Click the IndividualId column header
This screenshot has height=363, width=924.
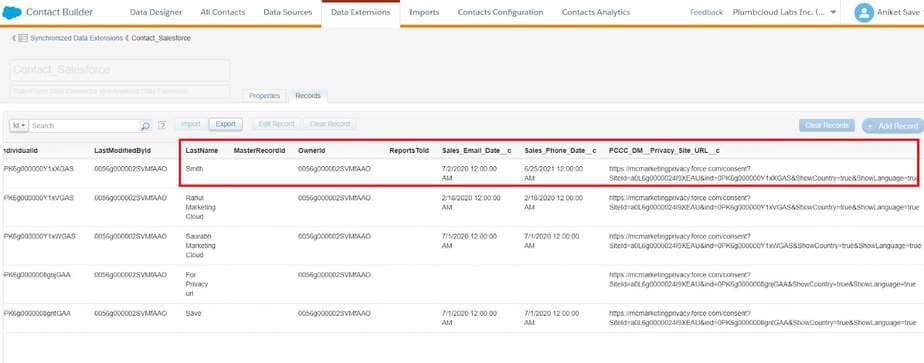pyautogui.click(x=21, y=151)
